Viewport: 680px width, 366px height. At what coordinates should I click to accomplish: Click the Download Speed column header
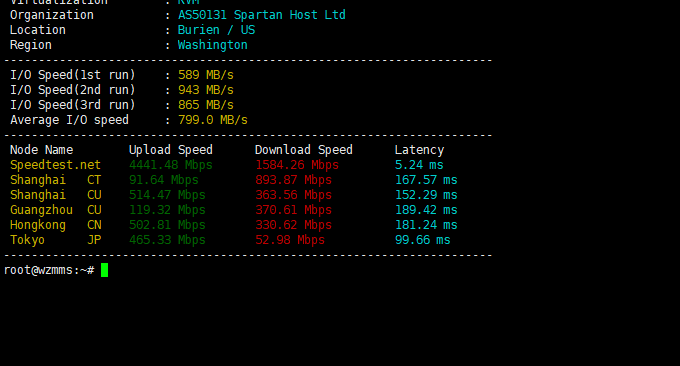click(x=304, y=150)
